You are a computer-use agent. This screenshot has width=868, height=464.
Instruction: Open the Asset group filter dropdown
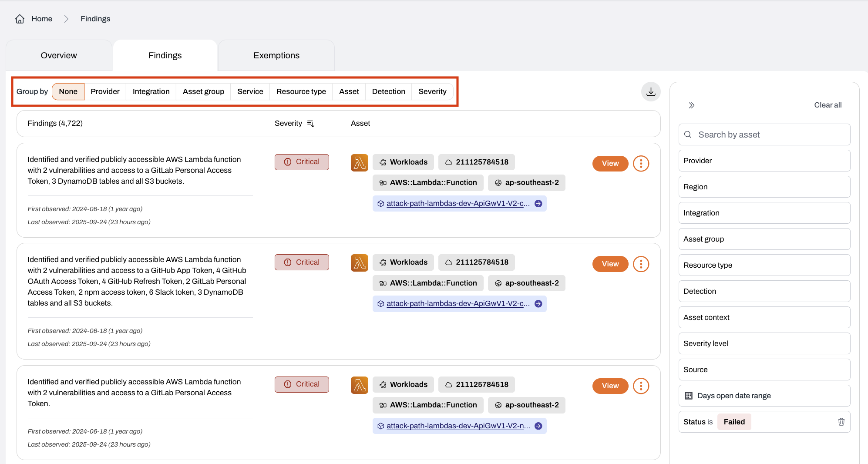[x=764, y=239]
